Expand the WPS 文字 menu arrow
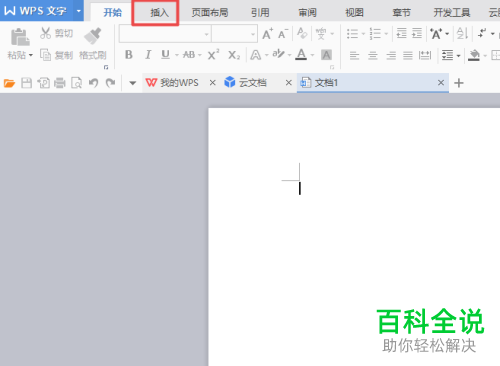This screenshot has width=500, height=366. click(79, 11)
